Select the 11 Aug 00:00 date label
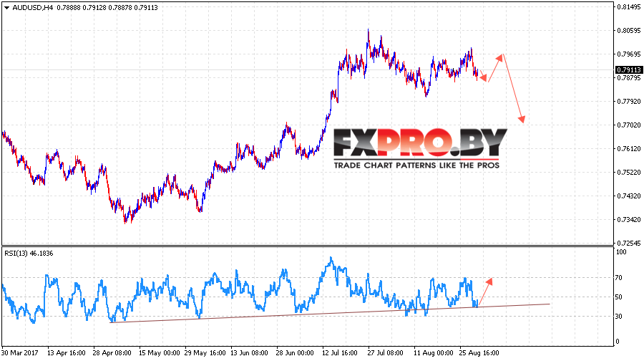Image resolution: width=644 pixels, height=361 pixels. [x=434, y=353]
